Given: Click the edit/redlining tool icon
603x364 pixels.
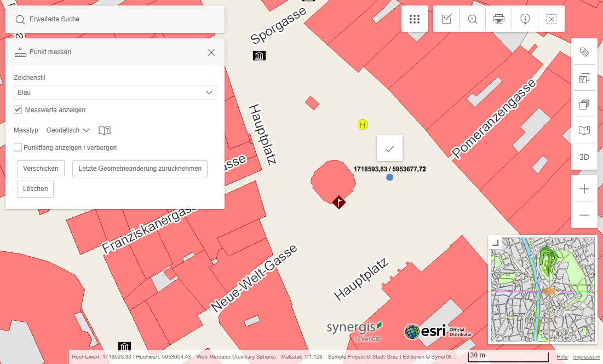Looking at the screenshot, I should point(446,19).
